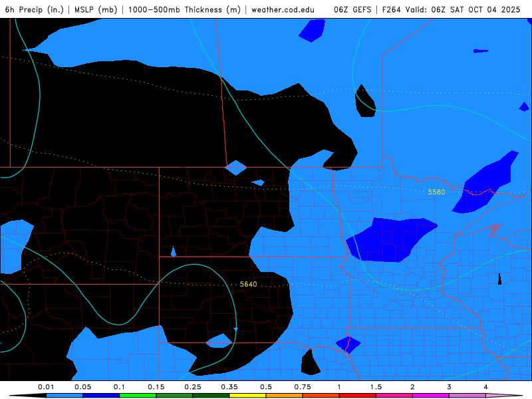Pick the light blue 0.01–0.05 legend swatch
Image resolution: width=532 pixels, height=399 pixels.
65,396
